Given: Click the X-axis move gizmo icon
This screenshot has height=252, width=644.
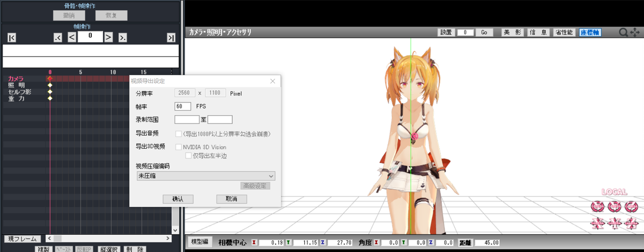Looking at the screenshot, I should (597, 223).
